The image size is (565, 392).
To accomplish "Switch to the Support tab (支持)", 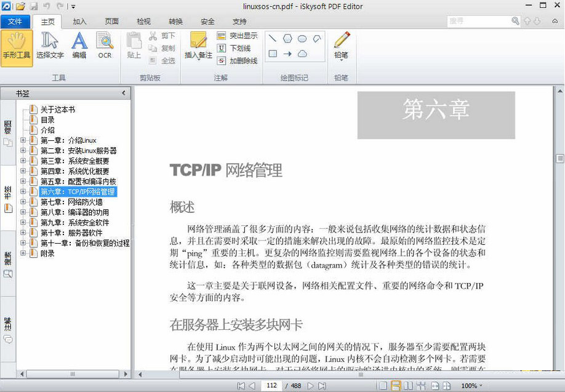I will coord(239,22).
